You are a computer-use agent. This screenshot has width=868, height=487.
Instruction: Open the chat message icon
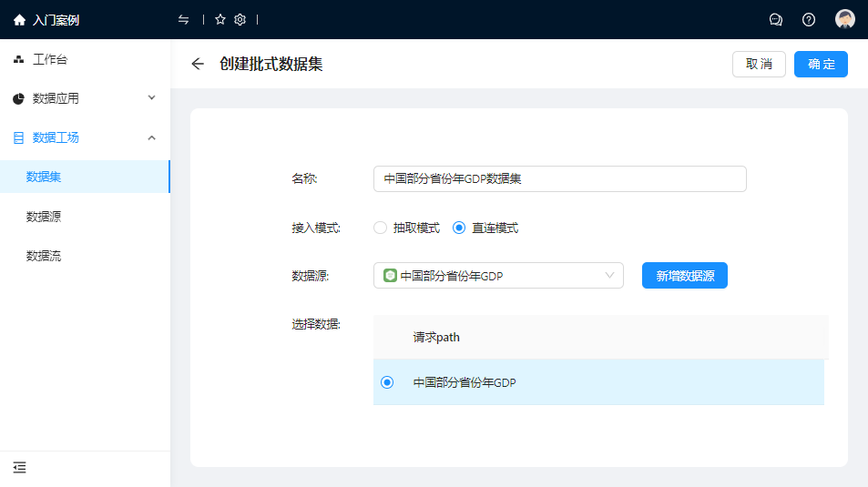[x=776, y=20]
